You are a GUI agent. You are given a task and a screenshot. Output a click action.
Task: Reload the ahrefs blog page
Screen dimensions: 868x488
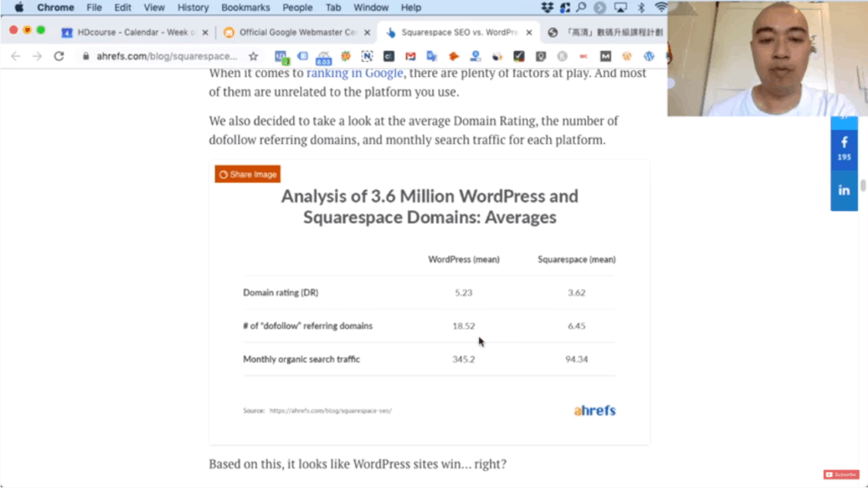click(x=58, y=56)
